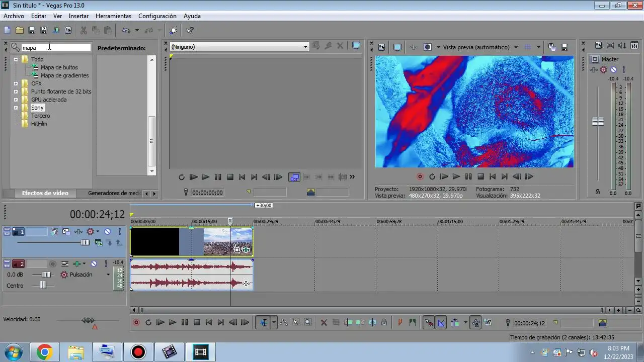644x362 pixels.
Task: Open the Configuración menu
Action: tap(157, 16)
